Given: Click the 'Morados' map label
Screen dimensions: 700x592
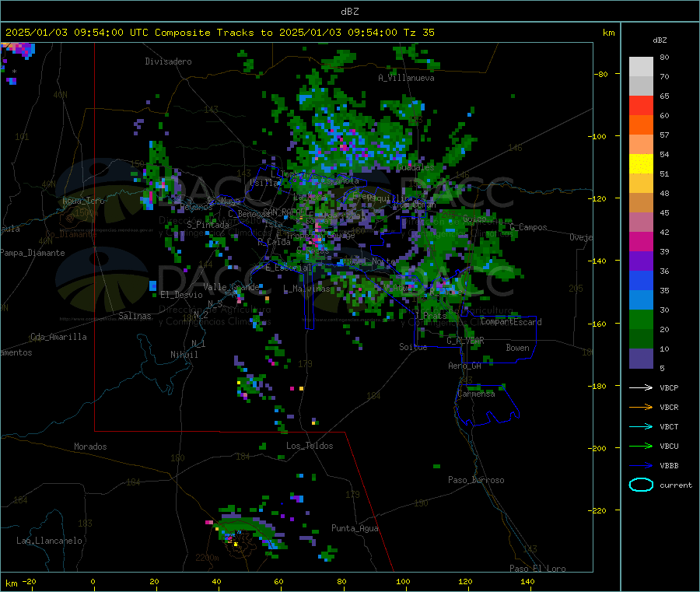Looking at the screenshot, I should point(90,447).
